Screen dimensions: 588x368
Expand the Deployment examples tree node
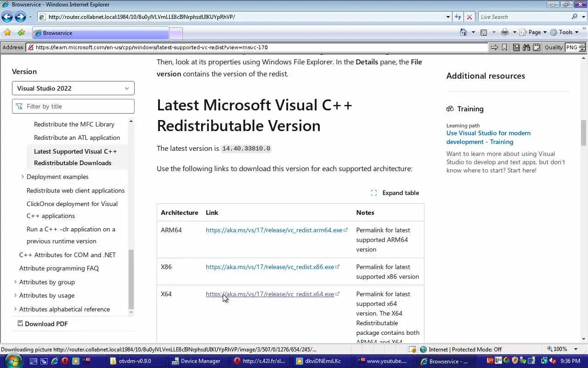click(x=23, y=177)
